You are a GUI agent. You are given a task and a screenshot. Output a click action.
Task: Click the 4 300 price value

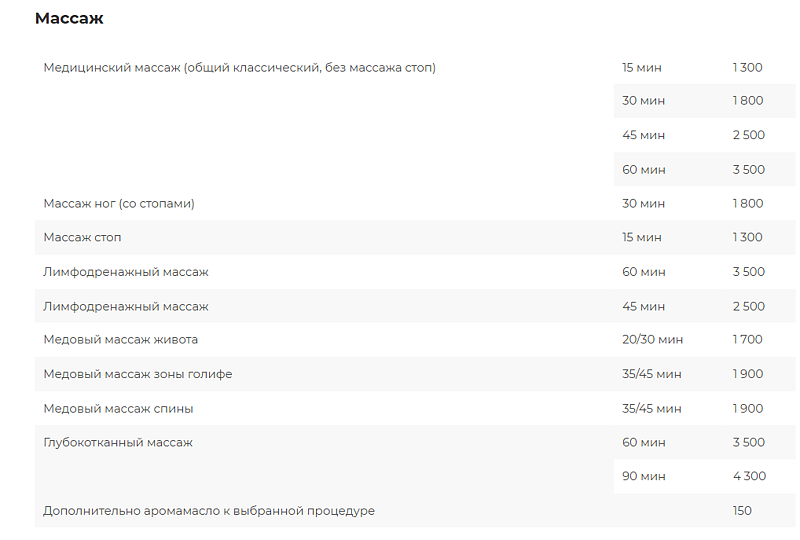click(749, 476)
